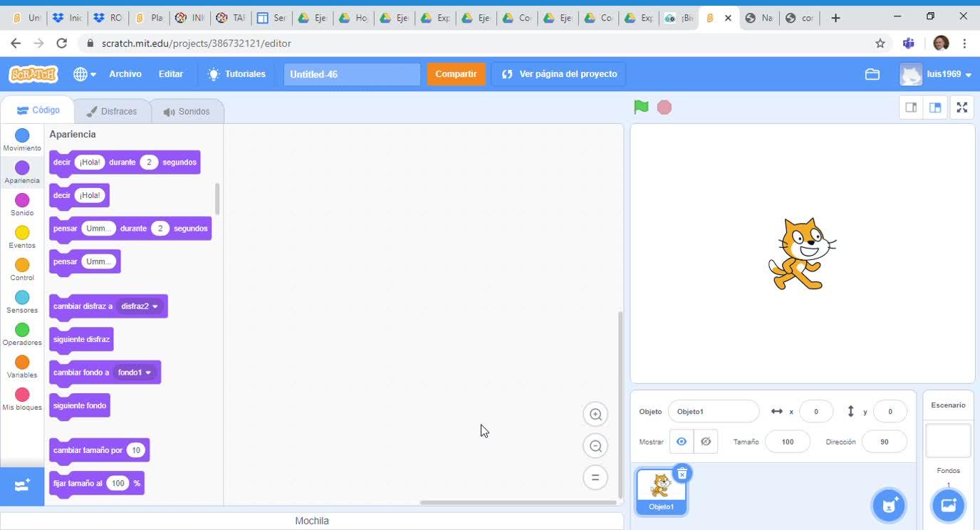Enter full screen stage mode
980x530 pixels.
coord(962,108)
